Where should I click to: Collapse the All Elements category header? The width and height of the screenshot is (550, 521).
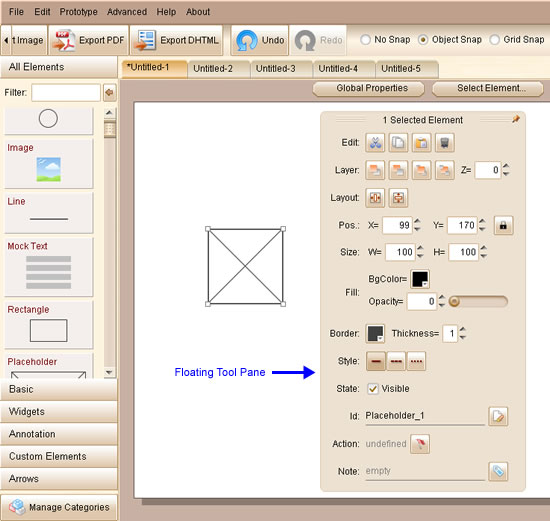pyautogui.click(x=59, y=67)
